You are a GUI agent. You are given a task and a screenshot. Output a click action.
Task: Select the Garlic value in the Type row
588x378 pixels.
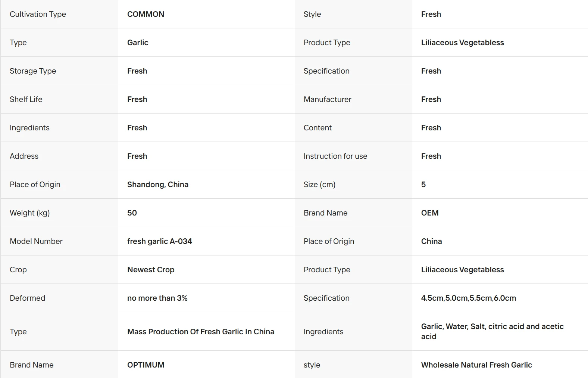[x=138, y=43]
